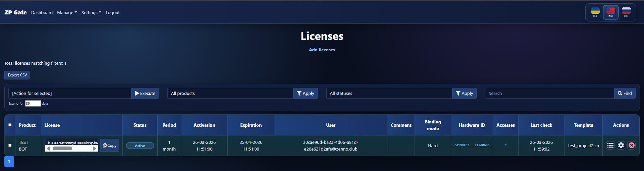This screenshot has height=171, width=644.
Task: Click Last check column header
Action: [x=541, y=125]
